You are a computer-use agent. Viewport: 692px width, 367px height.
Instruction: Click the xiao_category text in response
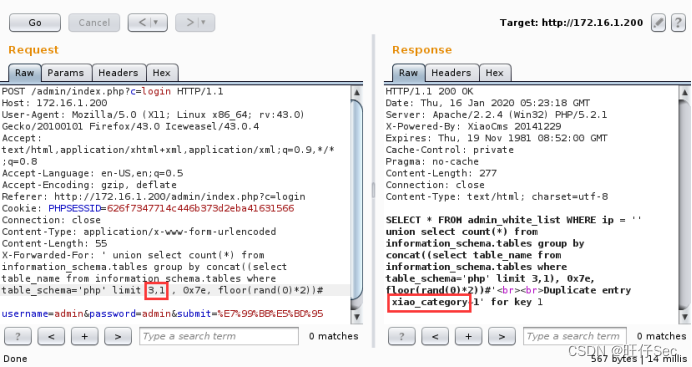pyautogui.click(x=429, y=302)
